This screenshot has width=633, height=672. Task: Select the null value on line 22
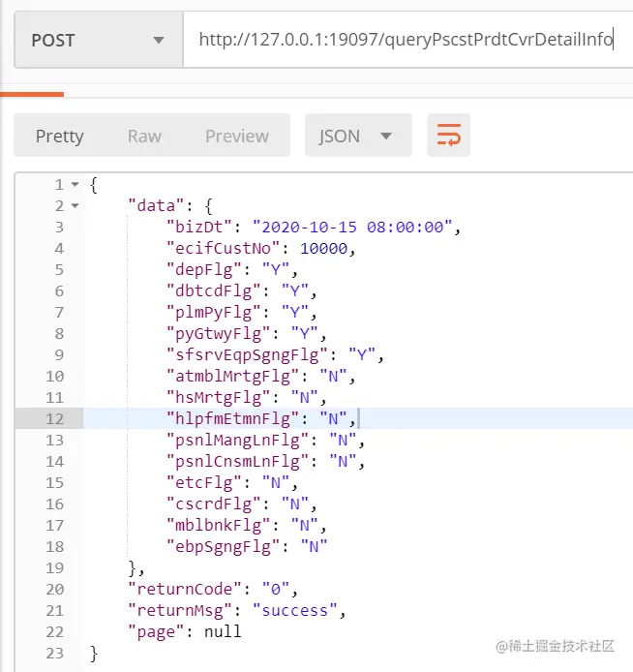click(223, 631)
